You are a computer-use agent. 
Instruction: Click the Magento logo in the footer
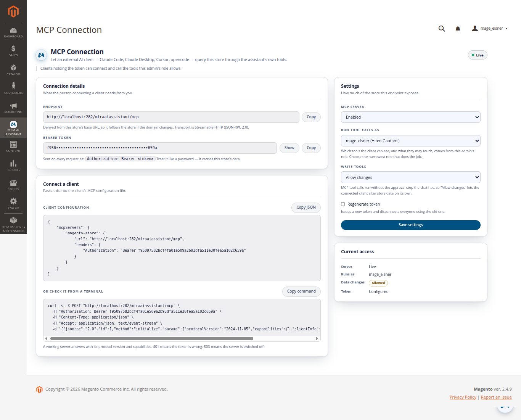point(39,389)
